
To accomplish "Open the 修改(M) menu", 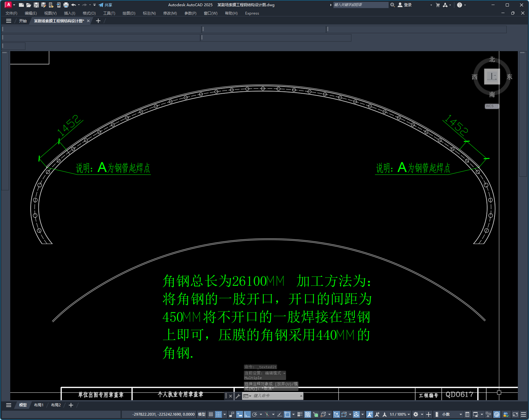I will (170, 13).
